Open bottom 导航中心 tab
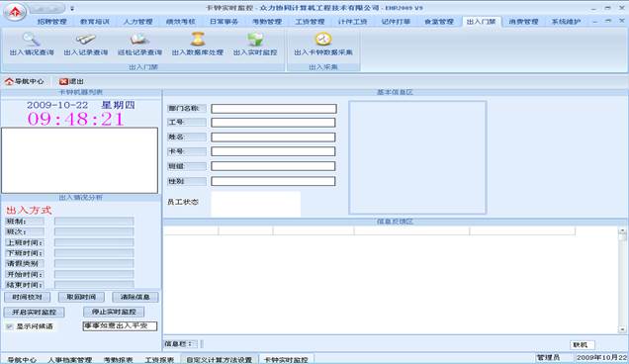This screenshot has height=364, width=629. [x=22, y=360]
